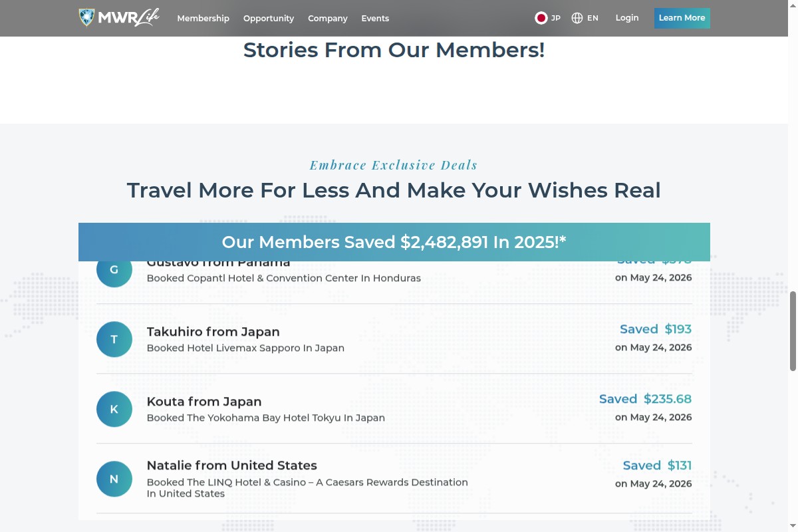Click Natalie's N avatar circle
798x532 pixels.
(114, 479)
